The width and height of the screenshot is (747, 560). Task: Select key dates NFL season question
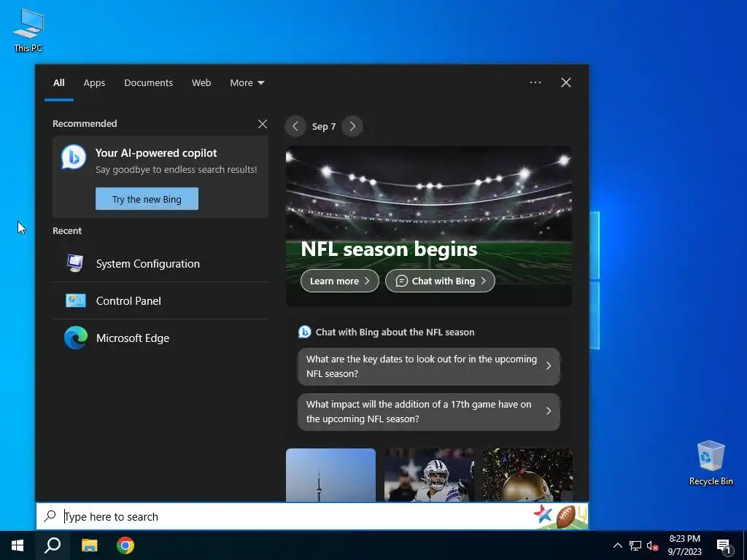[x=429, y=366]
